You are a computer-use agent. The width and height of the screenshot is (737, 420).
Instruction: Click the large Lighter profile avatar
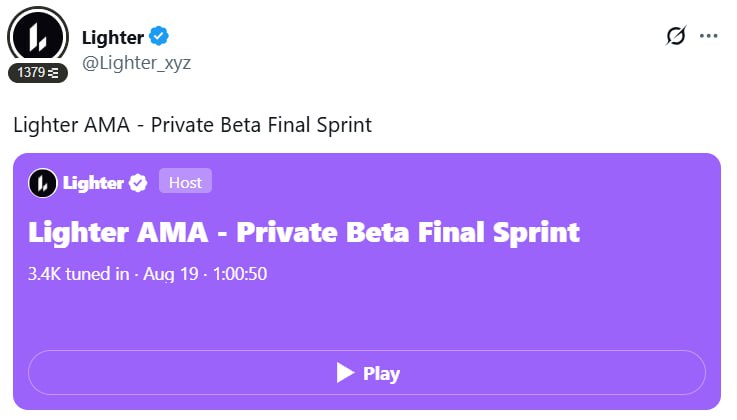click(x=38, y=37)
